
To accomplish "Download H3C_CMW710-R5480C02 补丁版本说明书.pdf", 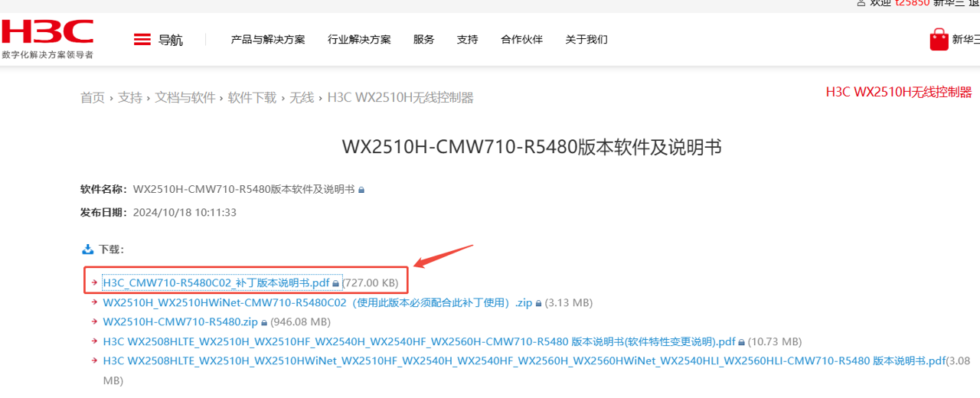I will click(x=216, y=283).
